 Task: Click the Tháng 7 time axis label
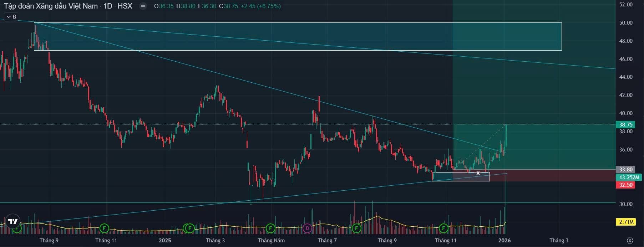[327, 241]
